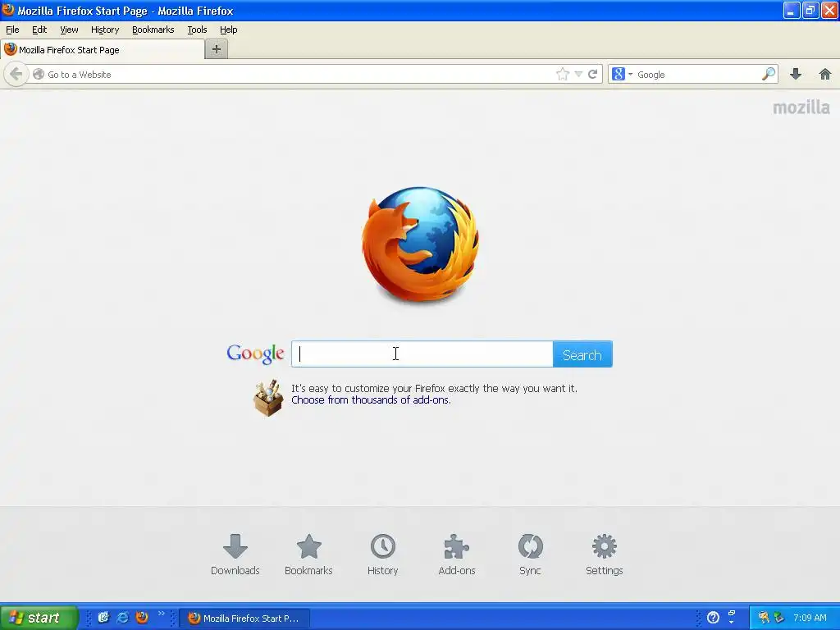Click the search bar magnifying glass icon
This screenshot has height=630, width=840.
(768, 74)
